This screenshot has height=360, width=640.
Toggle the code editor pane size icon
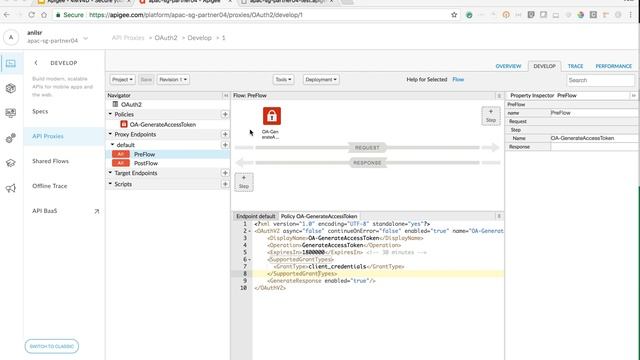point(499,216)
